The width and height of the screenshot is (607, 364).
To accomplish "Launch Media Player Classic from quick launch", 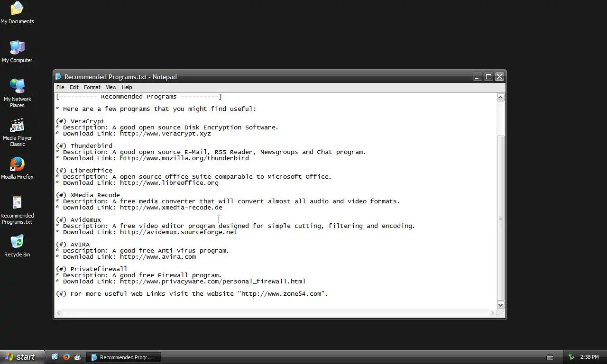I will (78, 357).
